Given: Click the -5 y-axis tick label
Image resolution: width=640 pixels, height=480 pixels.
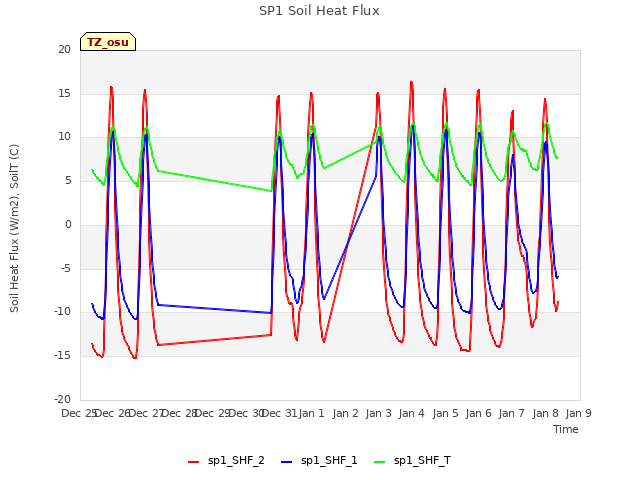Looking at the screenshot, I should tap(65, 269).
